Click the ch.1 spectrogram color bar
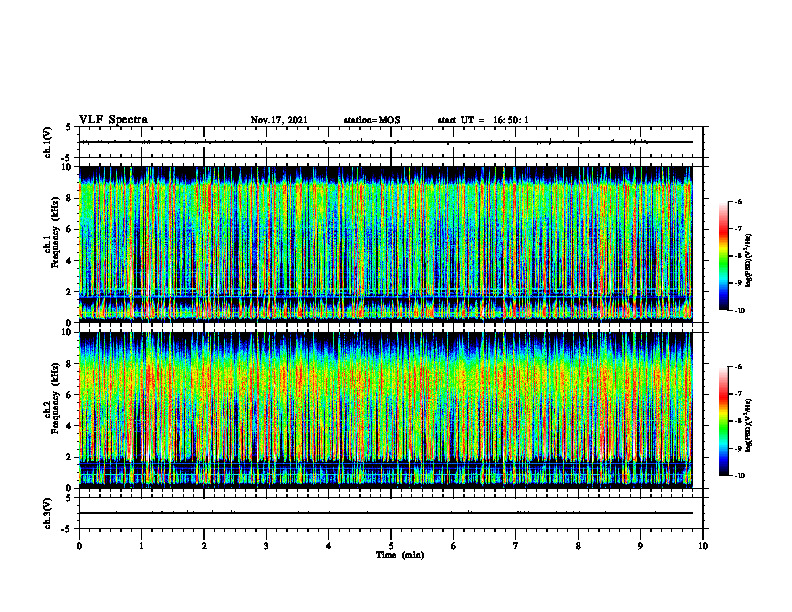 (x=723, y=256)
